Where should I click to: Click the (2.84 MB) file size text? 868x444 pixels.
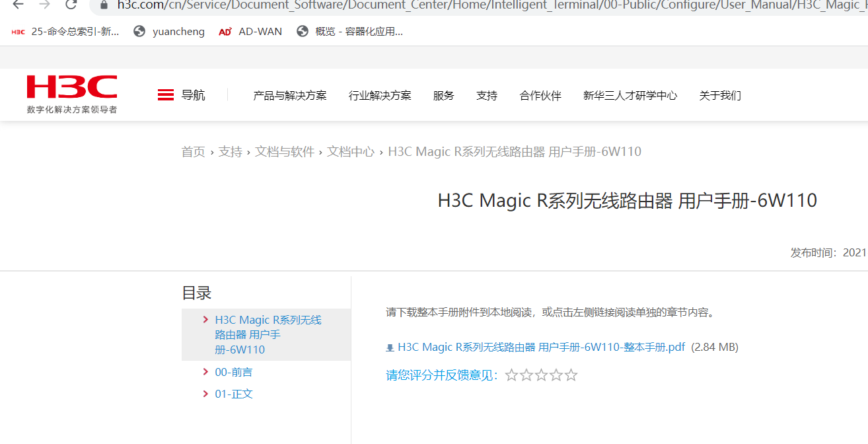pos(715,347)
